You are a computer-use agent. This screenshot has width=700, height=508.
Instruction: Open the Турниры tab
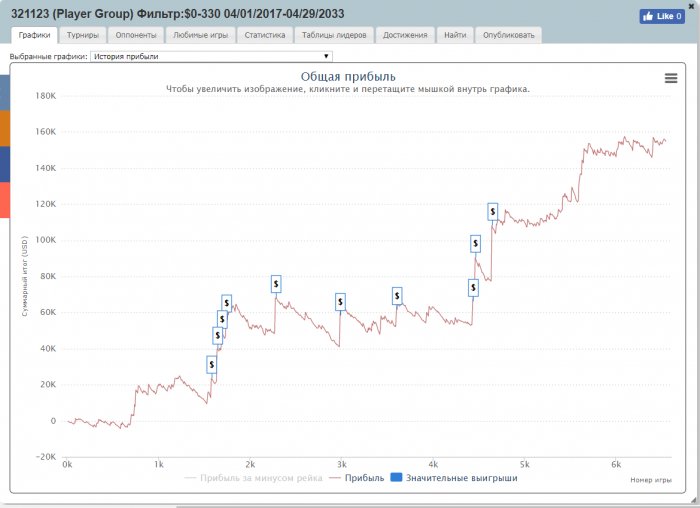(x=83, y=35)
